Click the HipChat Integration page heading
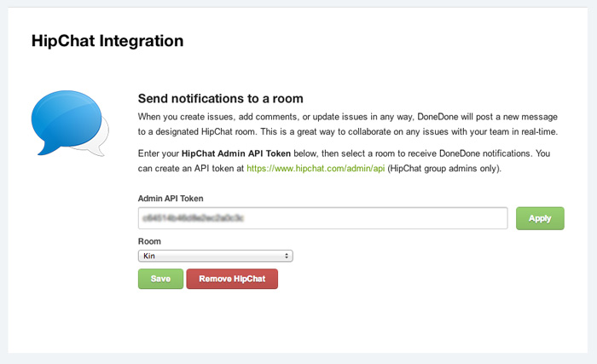The image size is (597, 364). pos(107,41)
